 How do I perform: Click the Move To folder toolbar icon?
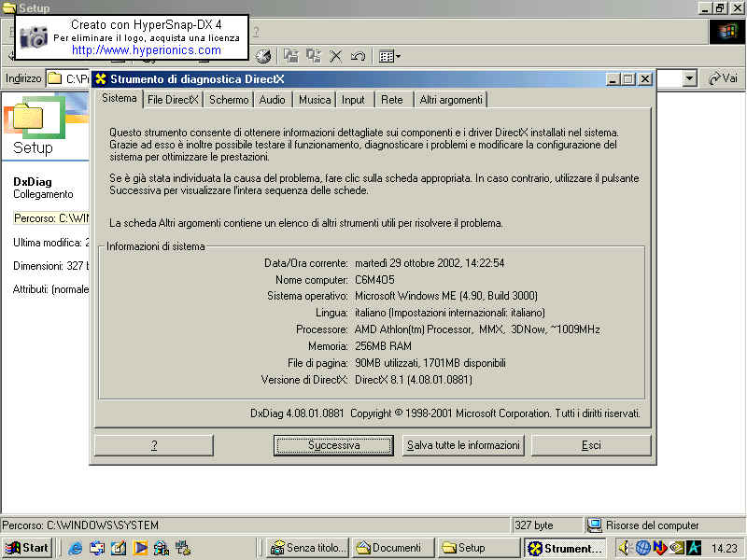click(290, 56)
